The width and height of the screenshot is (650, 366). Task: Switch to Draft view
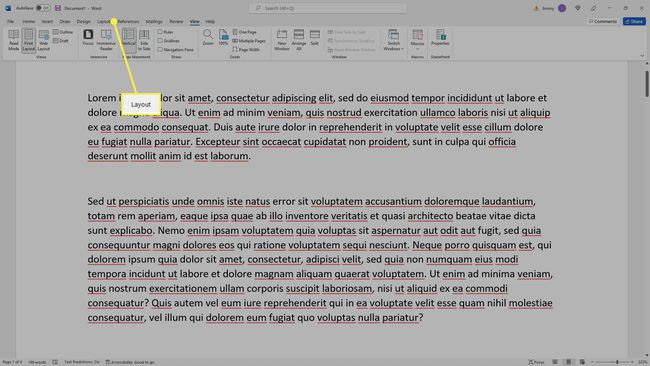click(61, 41)
